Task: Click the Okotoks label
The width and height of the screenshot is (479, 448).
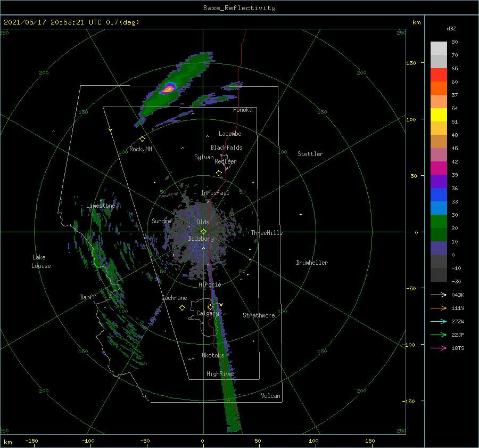Action: (213, 355)
